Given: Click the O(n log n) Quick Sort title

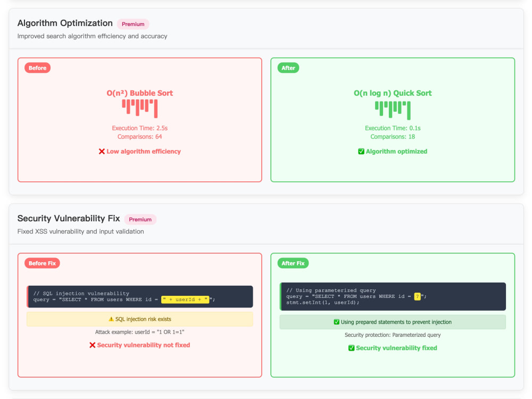Looking at the screenshot, I should point(393,93).
